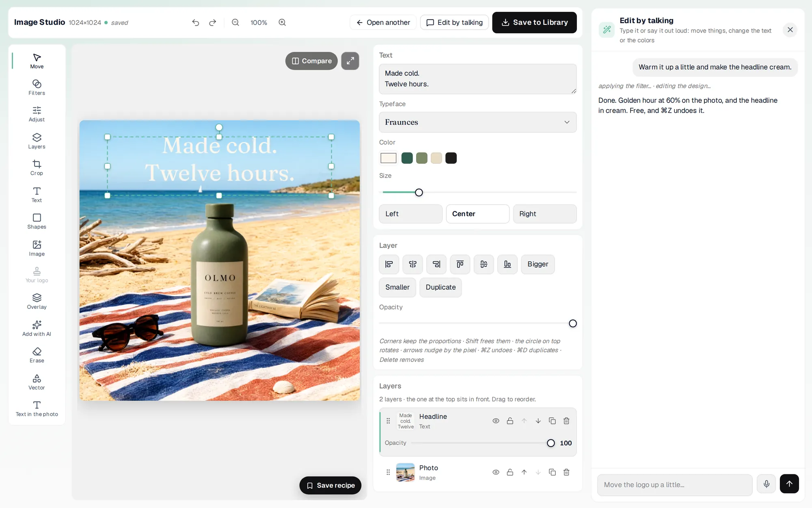Make the layer Bigger
Image resolution: width=812 pixels, height=508 pixels.
[538, 264]
